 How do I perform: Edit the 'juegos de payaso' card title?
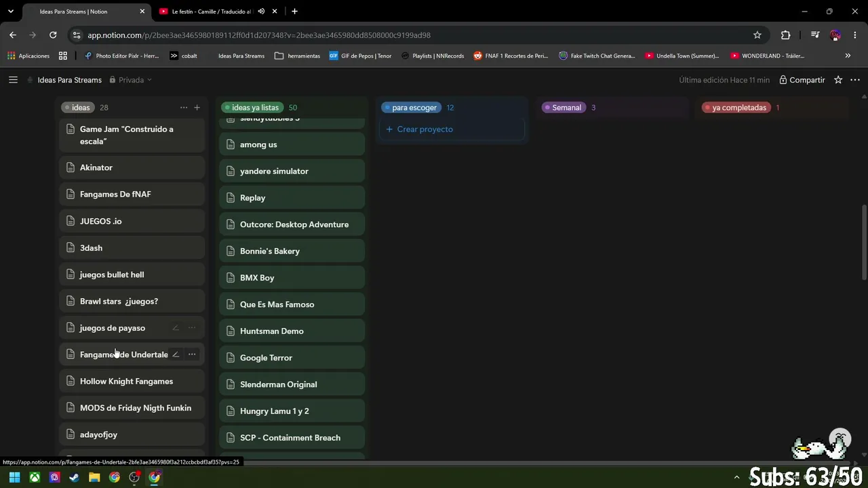pyautogui.click(x=176, y=328)
